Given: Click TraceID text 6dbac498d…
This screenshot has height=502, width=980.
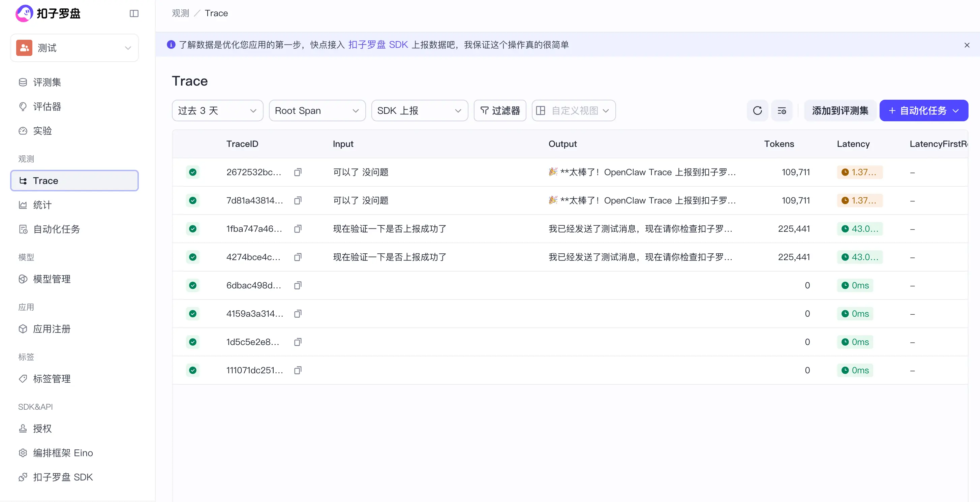Looking at the screenshot, I should pos(254,285).
